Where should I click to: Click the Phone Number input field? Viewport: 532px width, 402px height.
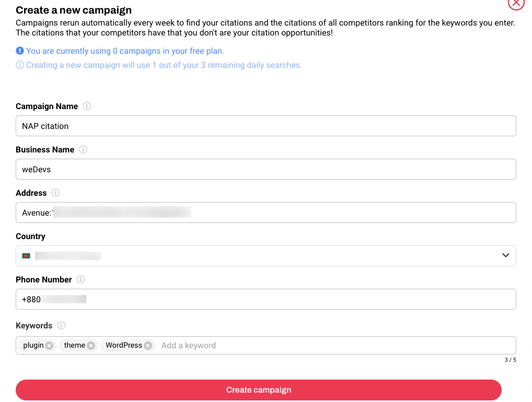(x=265, y=299)
